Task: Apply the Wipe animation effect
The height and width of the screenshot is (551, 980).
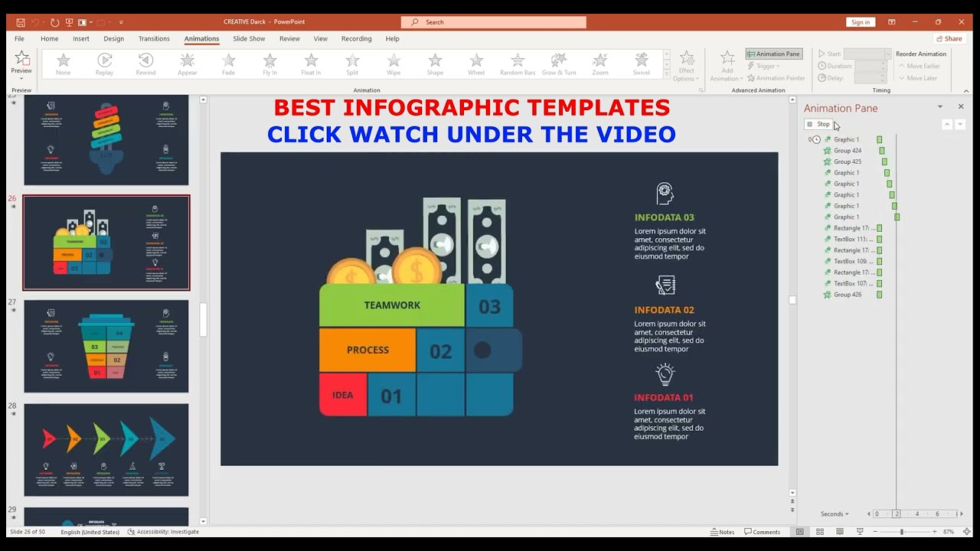Action: [394, 64]
